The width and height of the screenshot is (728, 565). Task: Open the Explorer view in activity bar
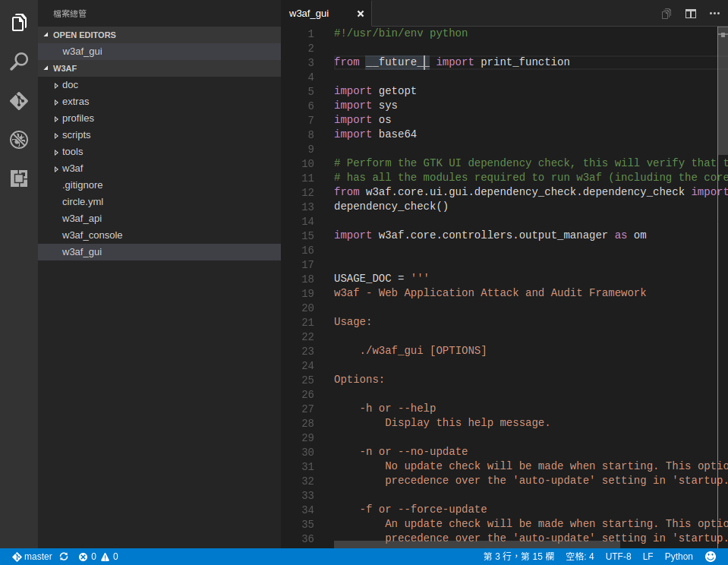pos(19,23)
